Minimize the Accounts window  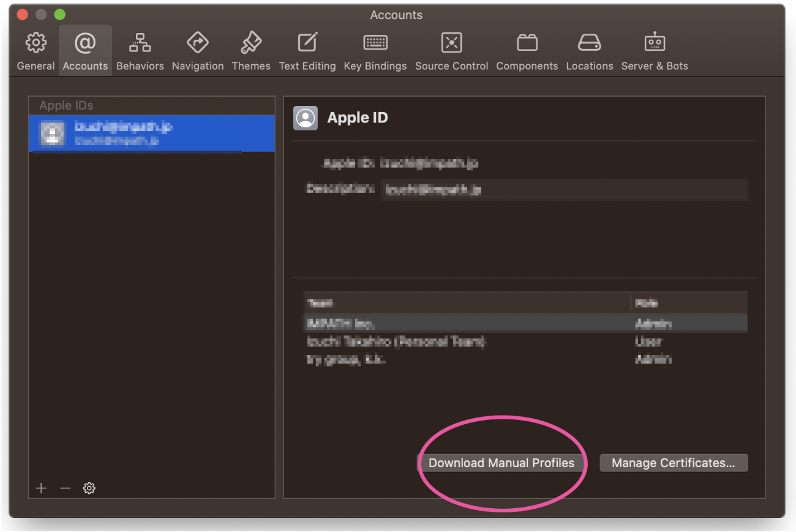click(41, 14)
